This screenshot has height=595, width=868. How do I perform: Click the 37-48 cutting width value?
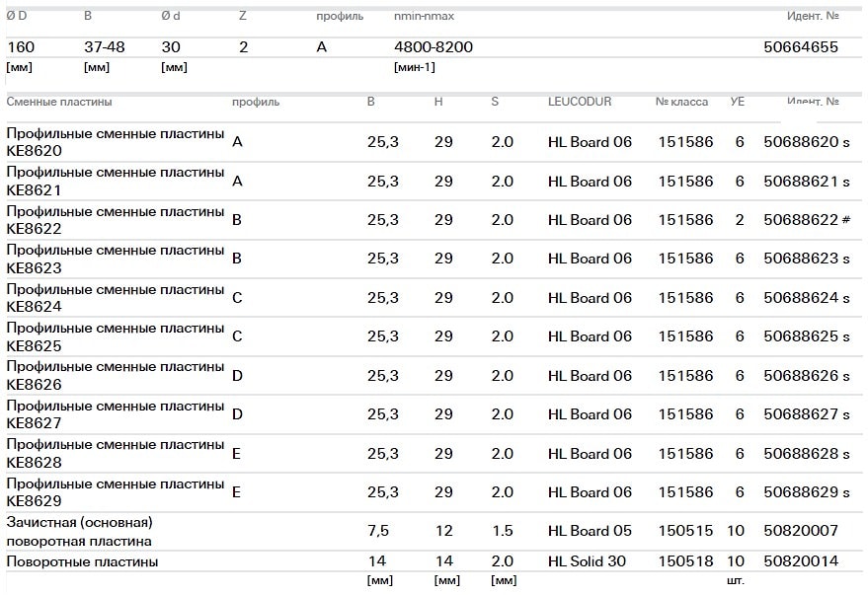coord(105,46)
